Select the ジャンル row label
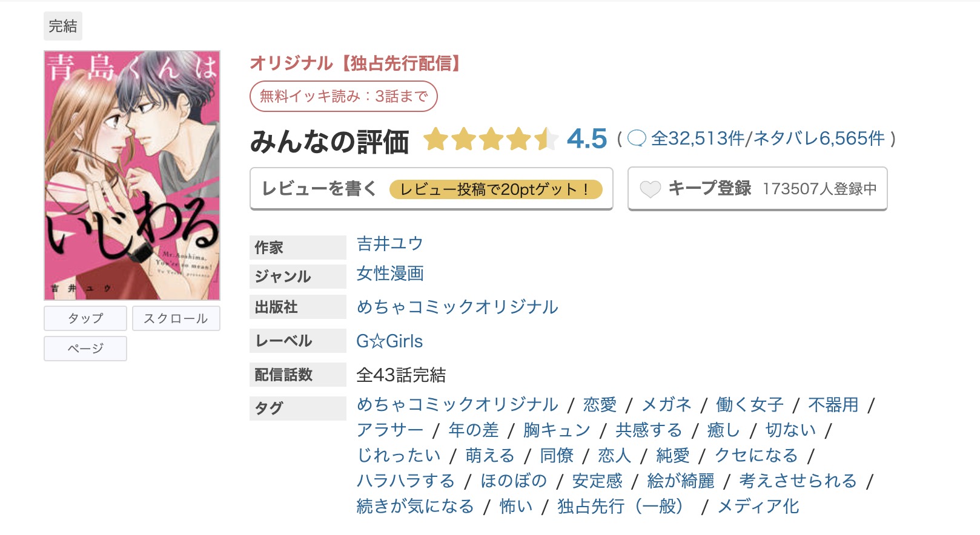Screen dimensions: 980x535 (x=282, y=276)
